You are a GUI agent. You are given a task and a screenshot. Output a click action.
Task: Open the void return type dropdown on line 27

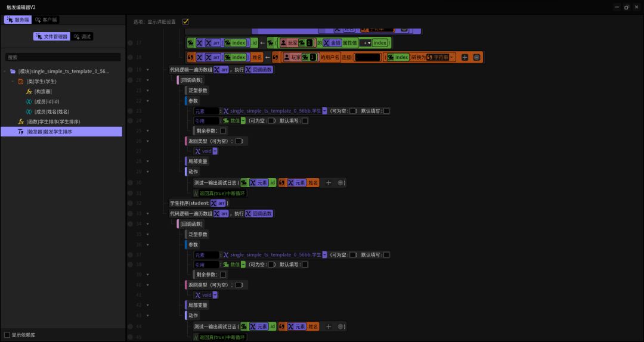[215, 151]
